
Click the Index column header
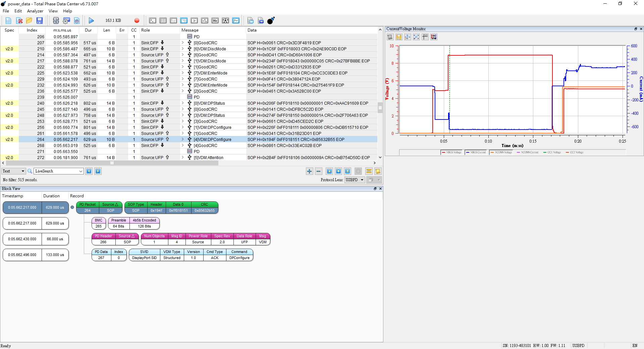pos(32,30)
